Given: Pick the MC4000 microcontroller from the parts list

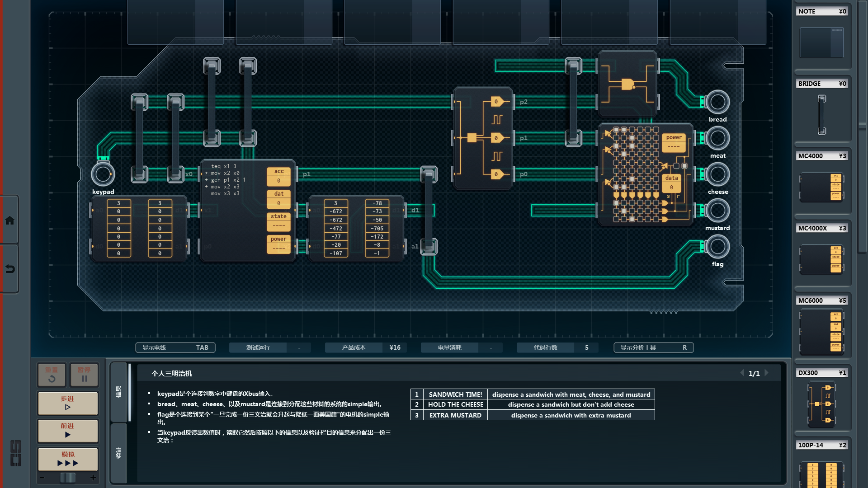Looking at the screenshot, I should click(821, 187).
